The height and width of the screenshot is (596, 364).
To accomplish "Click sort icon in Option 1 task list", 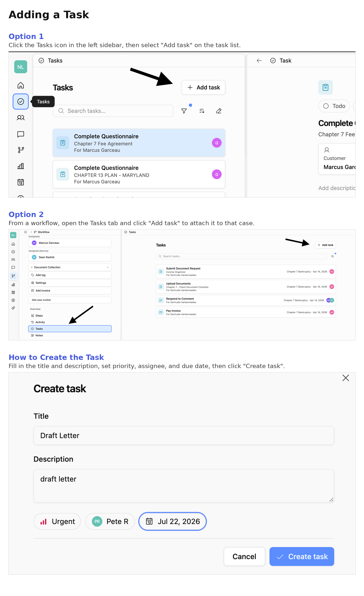I will click(202, 111).
